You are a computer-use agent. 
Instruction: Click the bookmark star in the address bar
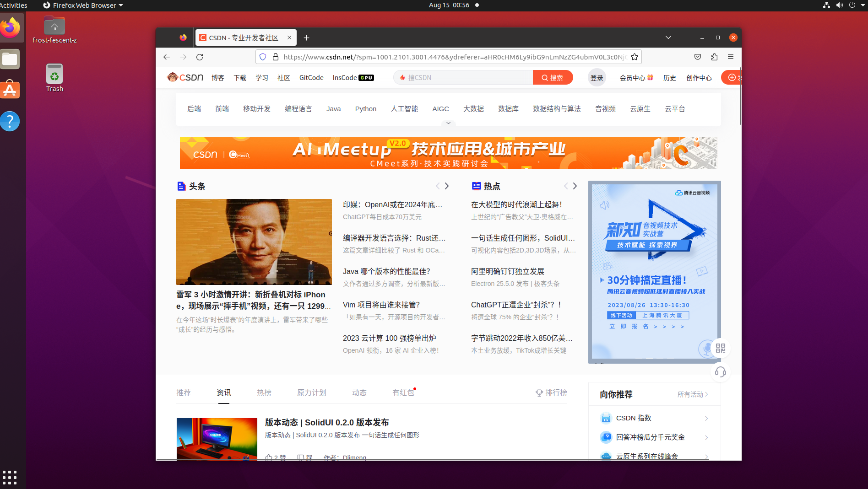tap(634, 57)
